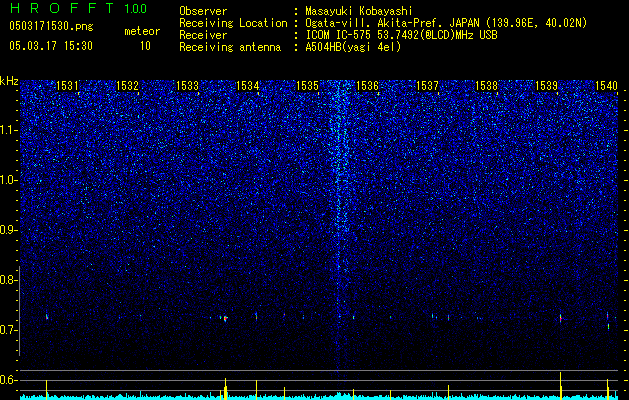Click time axis label 1540
Screen dimensions: 629x400
(x=606, y=85)
